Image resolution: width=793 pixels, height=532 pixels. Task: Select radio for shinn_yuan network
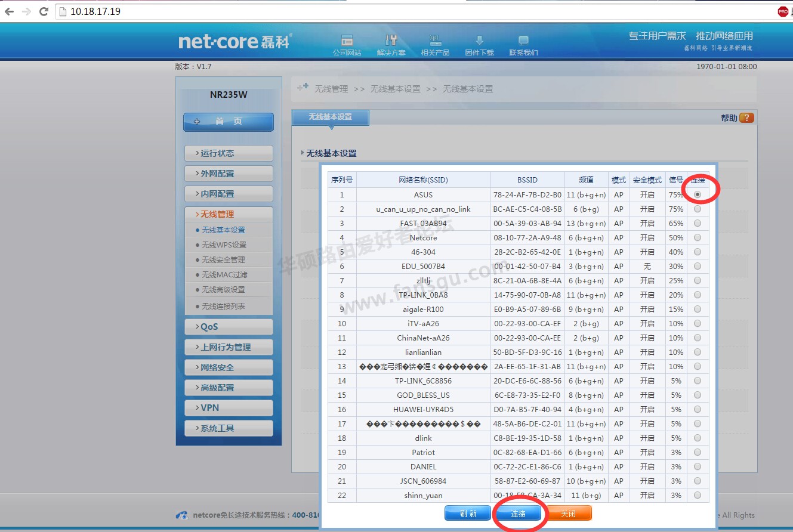[698, 495]
